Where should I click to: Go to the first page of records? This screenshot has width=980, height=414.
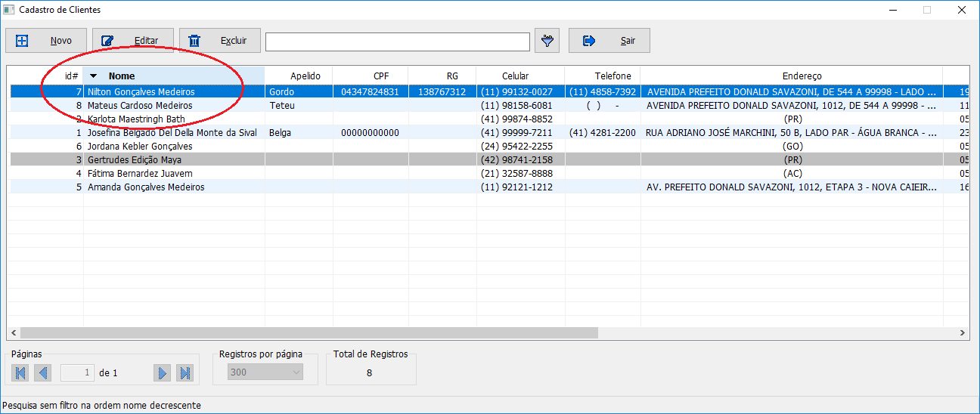[20, 372]
